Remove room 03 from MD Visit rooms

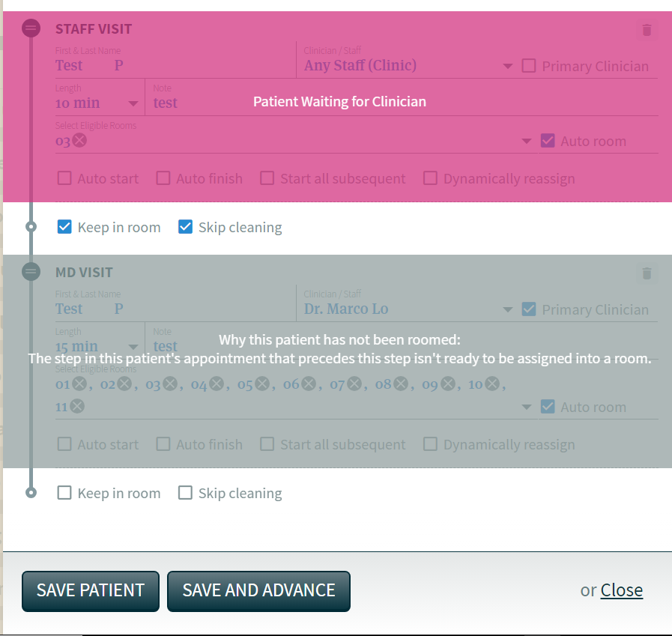170,384
